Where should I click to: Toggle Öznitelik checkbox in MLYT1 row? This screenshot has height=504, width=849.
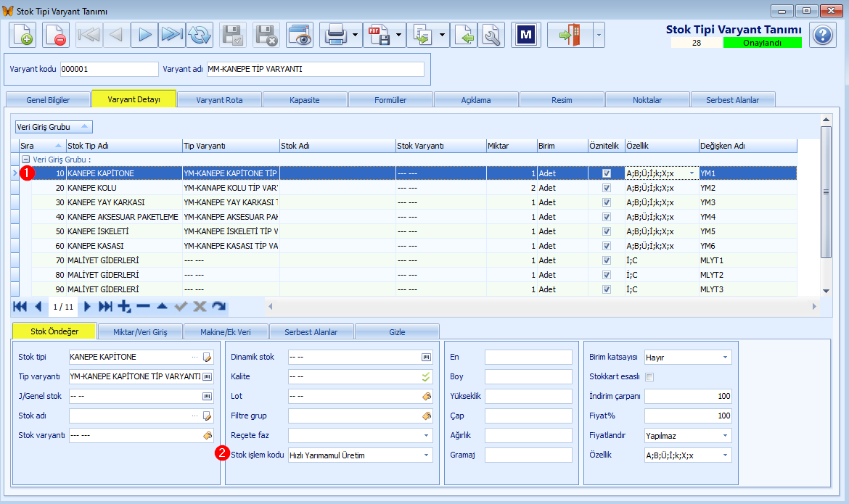pos(607,260)
